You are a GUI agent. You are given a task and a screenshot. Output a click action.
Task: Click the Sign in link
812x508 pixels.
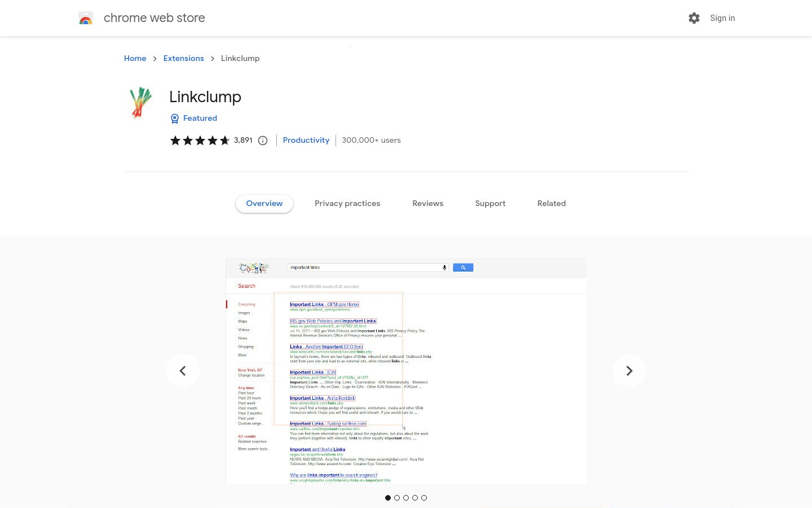pyautogui.click(x=722, y=18)
